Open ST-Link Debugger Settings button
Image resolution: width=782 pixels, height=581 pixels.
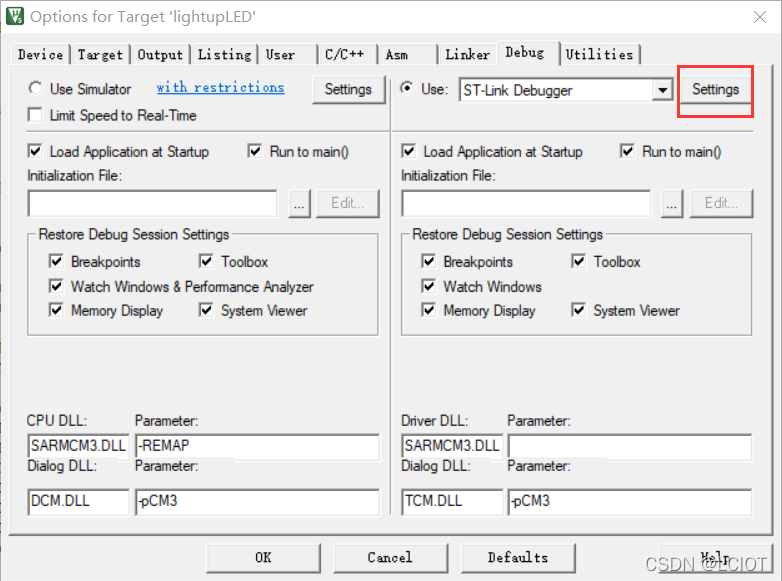[x=715, y=89]
